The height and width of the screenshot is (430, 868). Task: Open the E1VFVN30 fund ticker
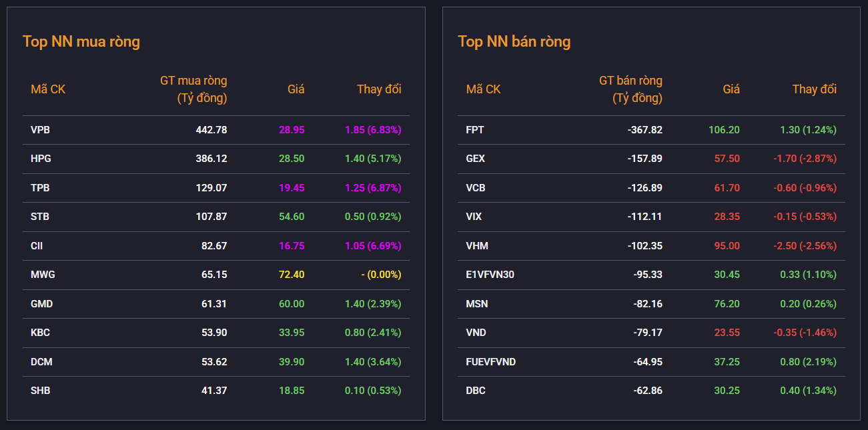(490, 275)
